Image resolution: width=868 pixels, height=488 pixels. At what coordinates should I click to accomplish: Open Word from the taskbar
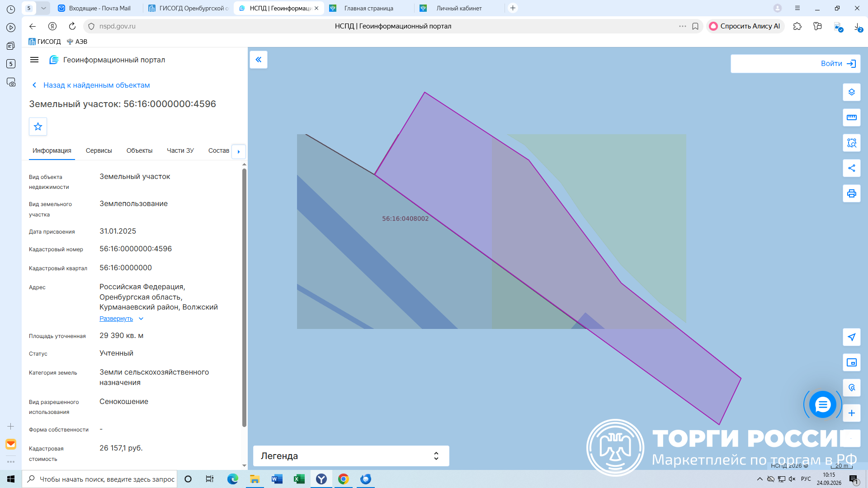[277, 479]
